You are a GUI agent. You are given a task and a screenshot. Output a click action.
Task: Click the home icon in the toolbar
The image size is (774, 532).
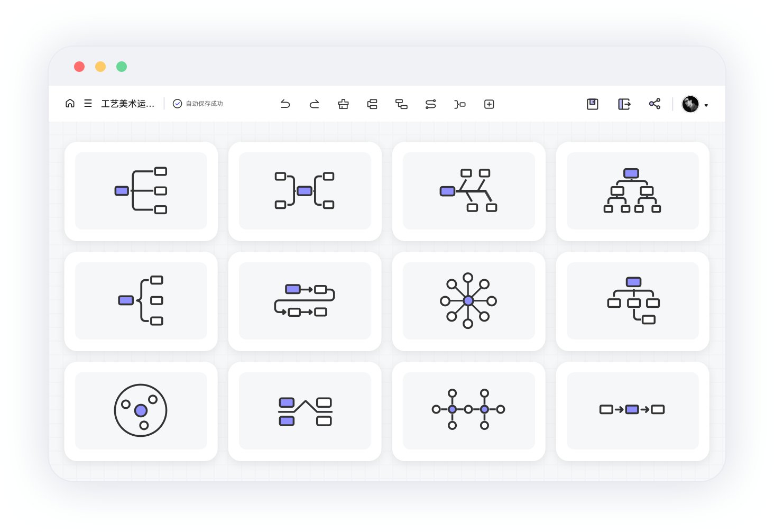pyautogui.click(x=70, y=104)
